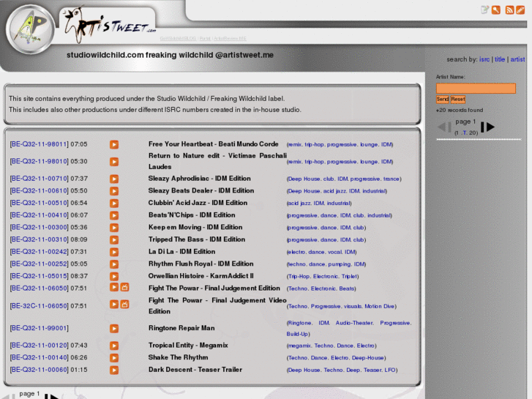532x399 pixels.
Task: Play Beats'N'Chips - IDM Edition
Action: tap(114, 216)
